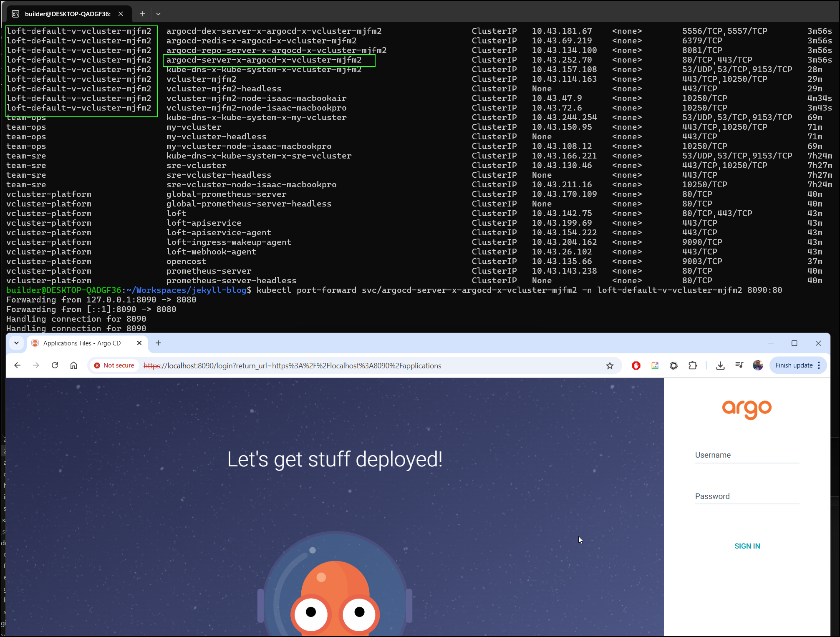Viewport: 840px width, 637px height.
Task: Open a new terminal tab with plus
Action: tap(142, 14)
